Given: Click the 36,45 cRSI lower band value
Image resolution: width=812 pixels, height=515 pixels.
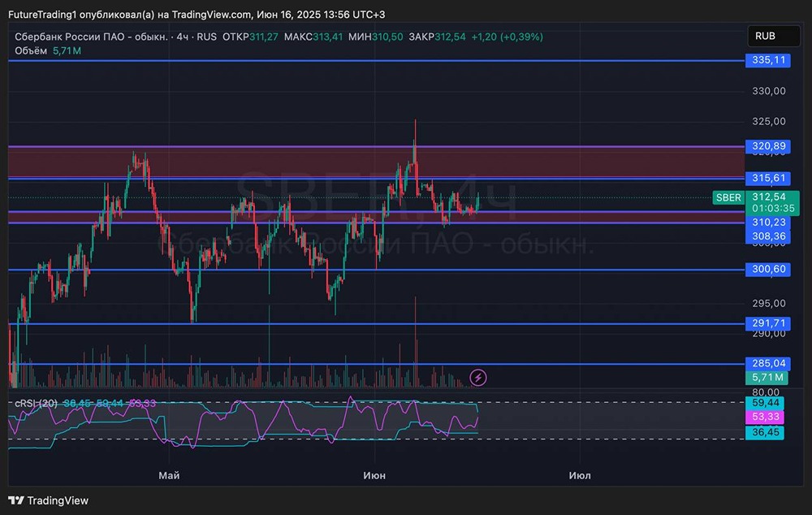Looking at the screenshot, I should 765,433.
